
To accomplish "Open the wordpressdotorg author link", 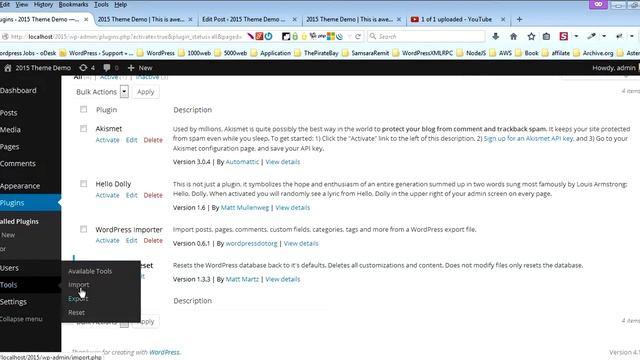I will coord(251,243).
